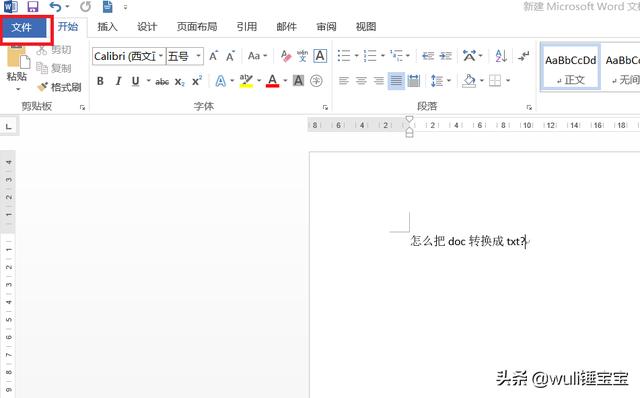This screenshot has width=640, height=398.
Task: Open the 审阅 ribbon tab
Action: [326, 27]
